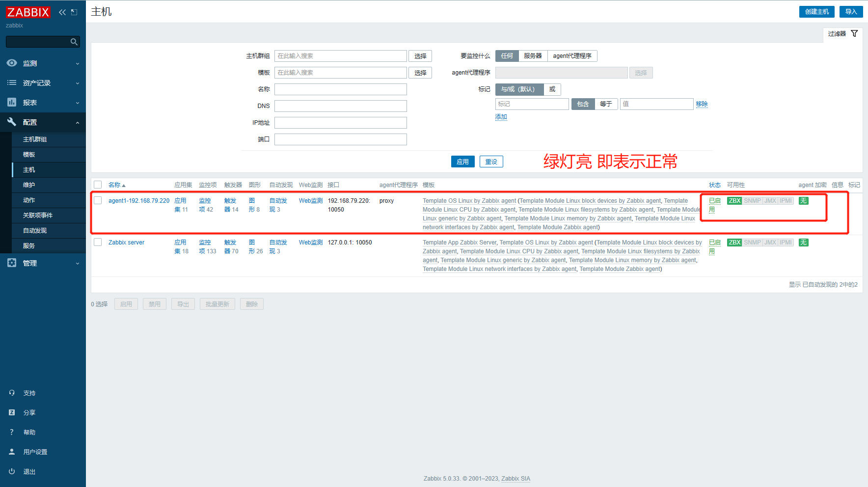The width and height of the screenshot is (868, 487).
Task: Open Zabbix server host link
Action: point(126,243)
